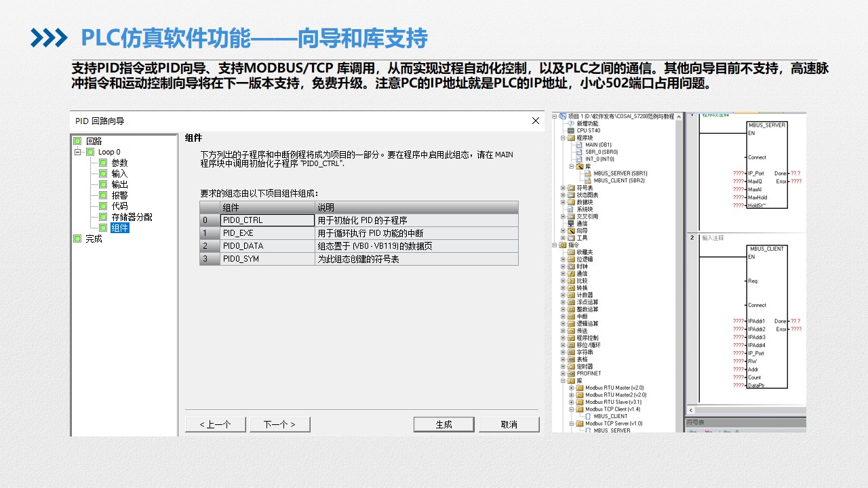
Task: Click the 定时器 instruction folder icon
Action: tap(571, 367)
